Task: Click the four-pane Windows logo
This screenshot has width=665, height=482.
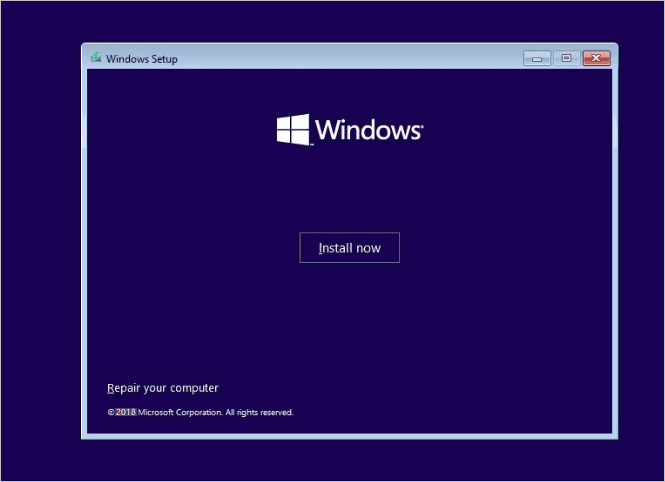Action: point(292,129)
